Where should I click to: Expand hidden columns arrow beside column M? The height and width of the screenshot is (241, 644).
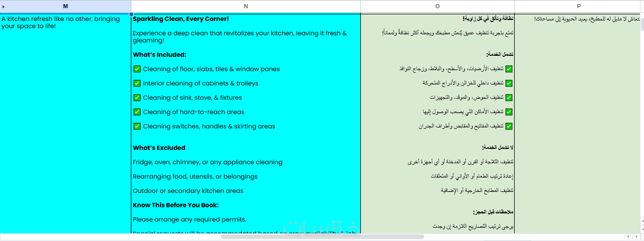click(x=4, y=6)
